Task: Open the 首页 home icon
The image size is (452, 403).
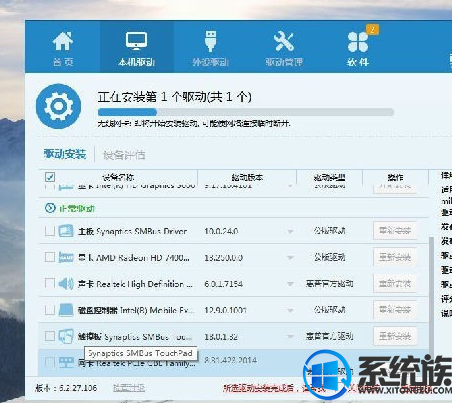Action: point(63,41)
